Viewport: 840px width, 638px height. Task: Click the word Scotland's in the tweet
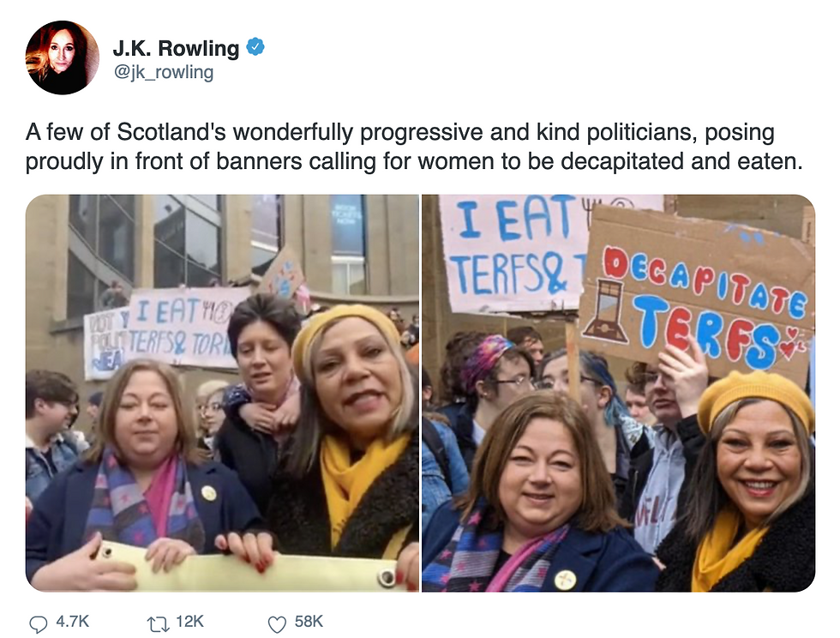click(x=171, y=132)
